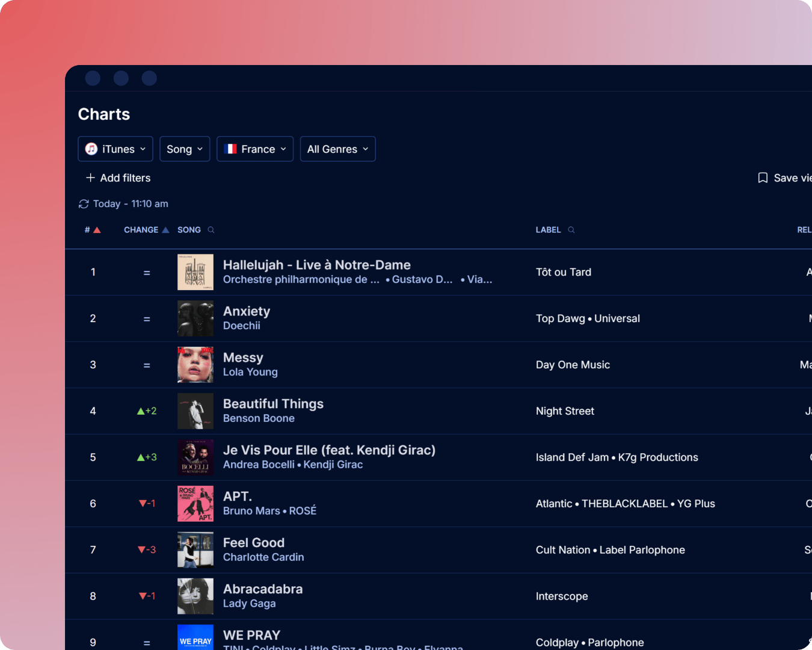This screenshot has width=812, height=650.
Task: Refresh the chart data
Action: click(x=84, y=203)
